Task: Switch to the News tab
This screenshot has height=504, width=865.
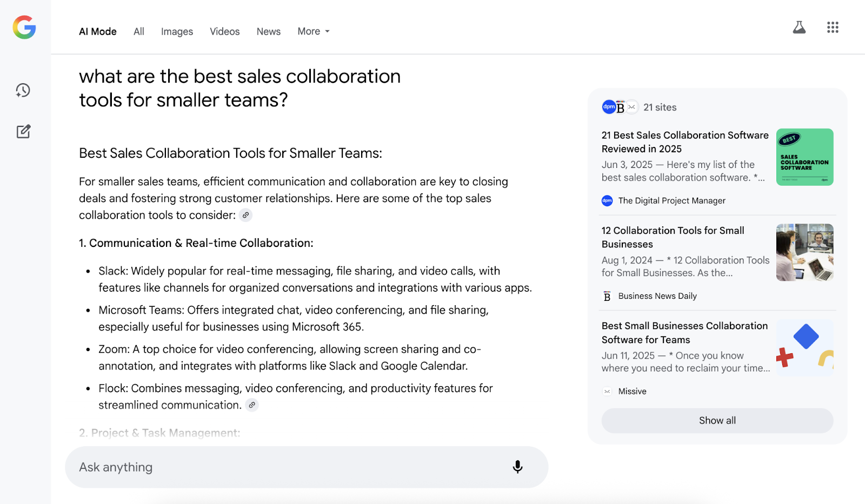Action: (x=268, y=31)
